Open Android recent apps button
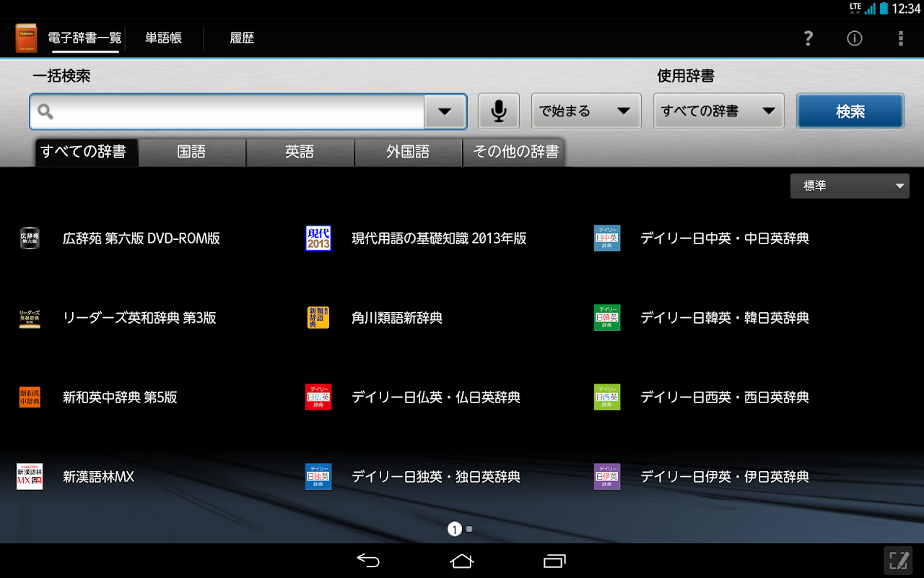Image resolution: width=924 pixels, height=578 pixels. pyautogui.click(x=555, y=561)
